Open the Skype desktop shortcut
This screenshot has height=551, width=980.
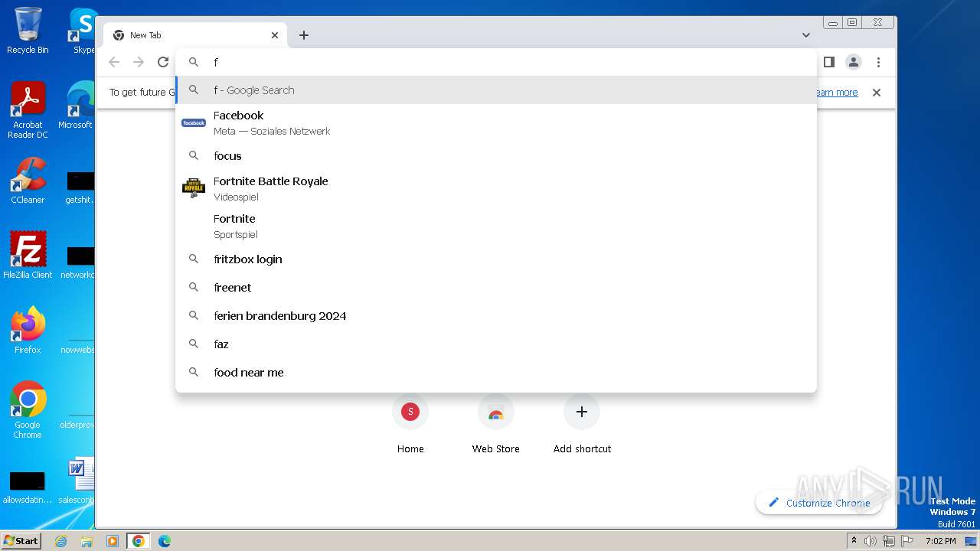tap(83, 31)
